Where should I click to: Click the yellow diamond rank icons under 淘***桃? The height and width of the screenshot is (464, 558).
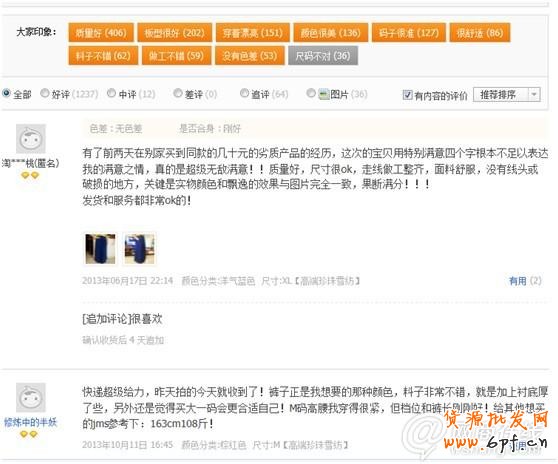(30, 175)
